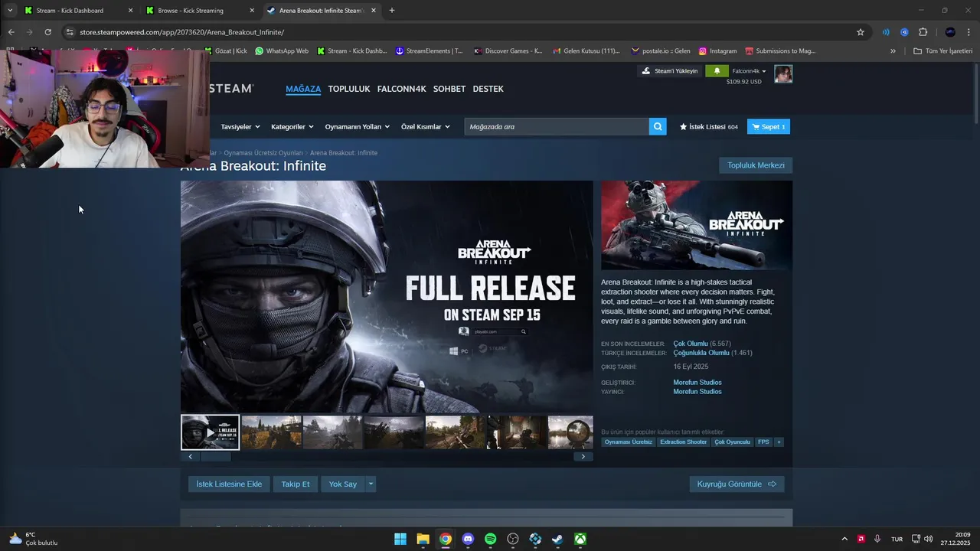Open OBS Studio from taskbar
Viewport: 980px width, 551px height.
[x=513, y=539]
